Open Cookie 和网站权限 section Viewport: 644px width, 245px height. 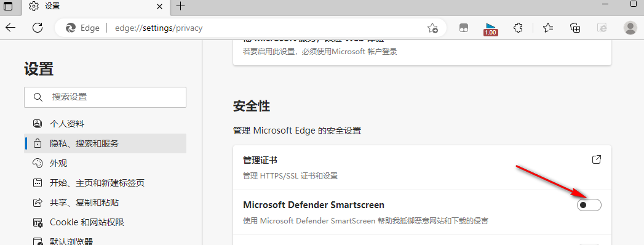(x=105, y=222)
